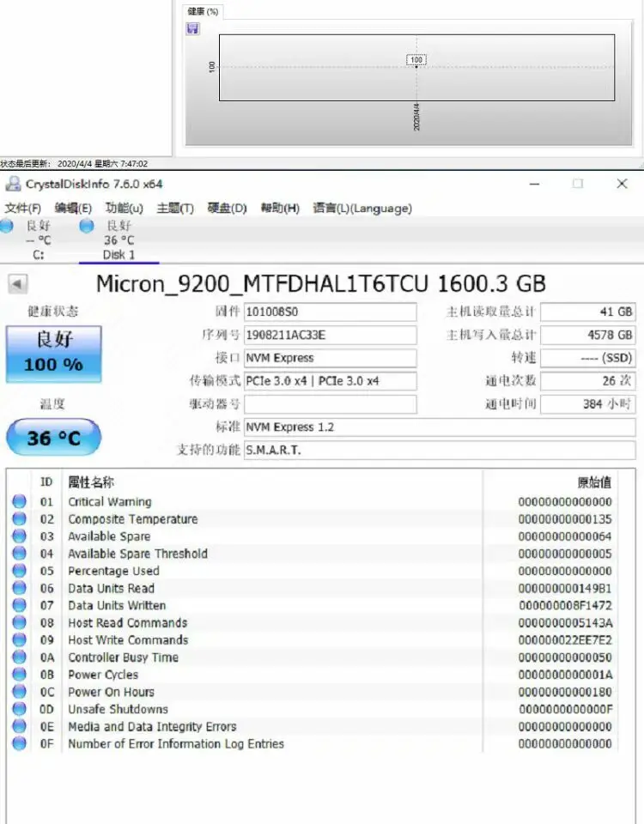
Task: Open the 硬盘(D) menu
Action: pyautogui.click(x=227, y=208)
